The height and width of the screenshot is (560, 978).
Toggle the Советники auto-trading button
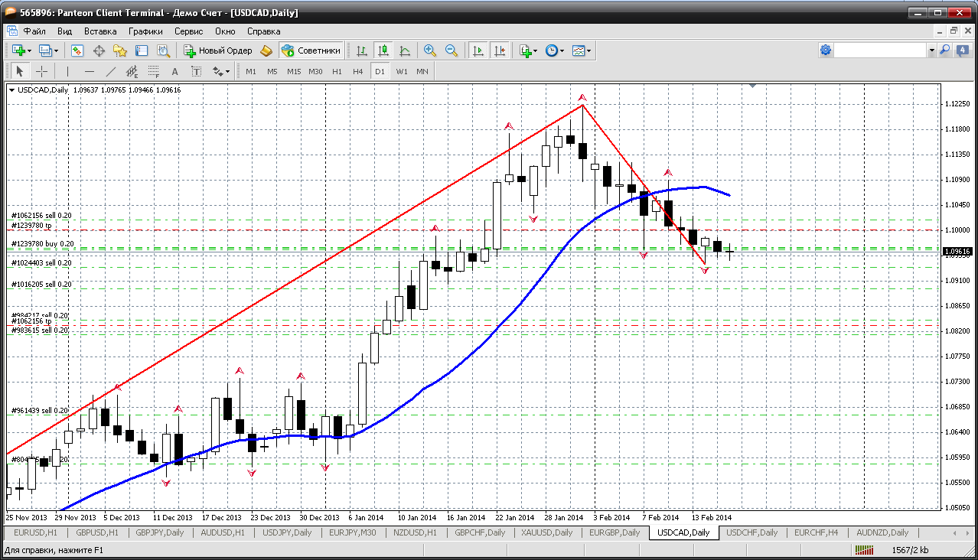[x=311, y=50]
